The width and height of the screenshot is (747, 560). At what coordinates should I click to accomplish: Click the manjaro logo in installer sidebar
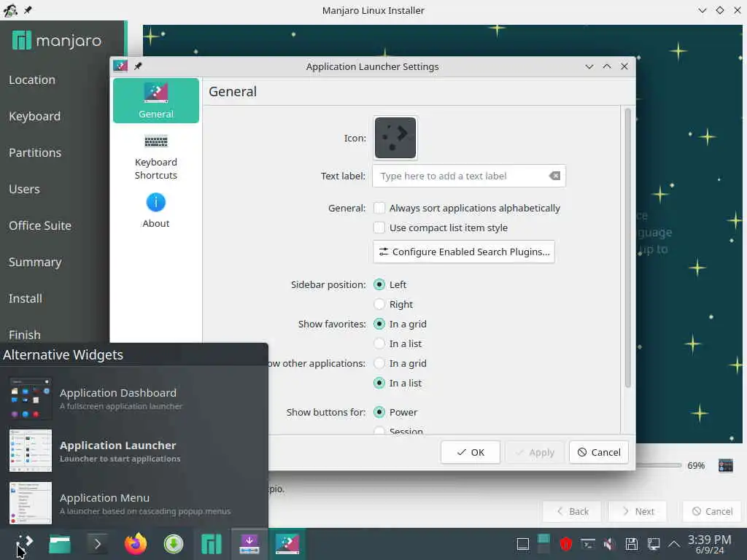pos(57,41)
